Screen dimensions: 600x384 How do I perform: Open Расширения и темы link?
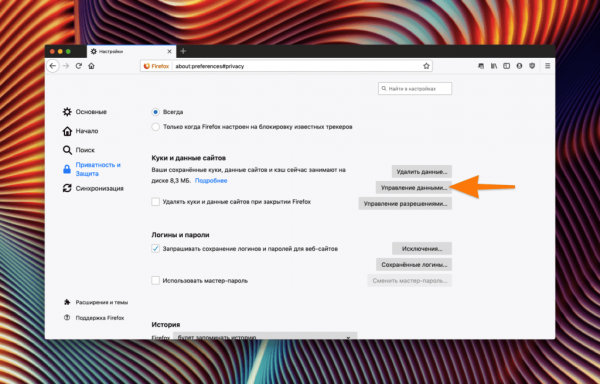coord(96,302)
